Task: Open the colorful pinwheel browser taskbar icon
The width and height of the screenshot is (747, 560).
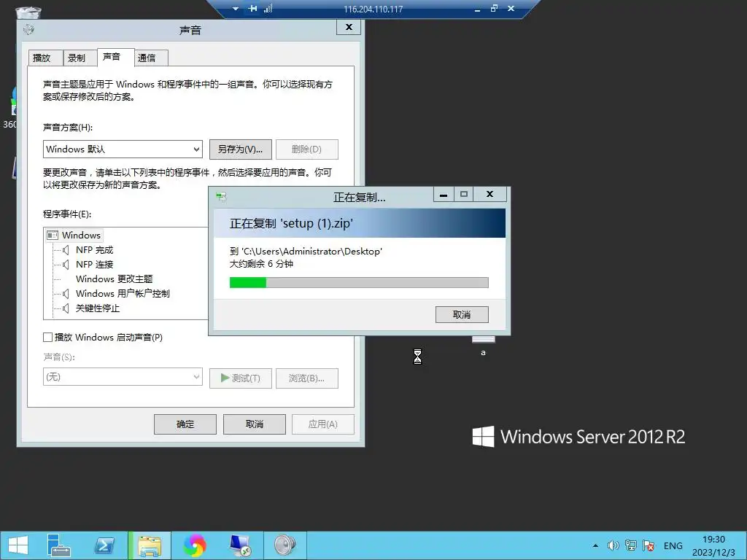Action: point(195,545)
